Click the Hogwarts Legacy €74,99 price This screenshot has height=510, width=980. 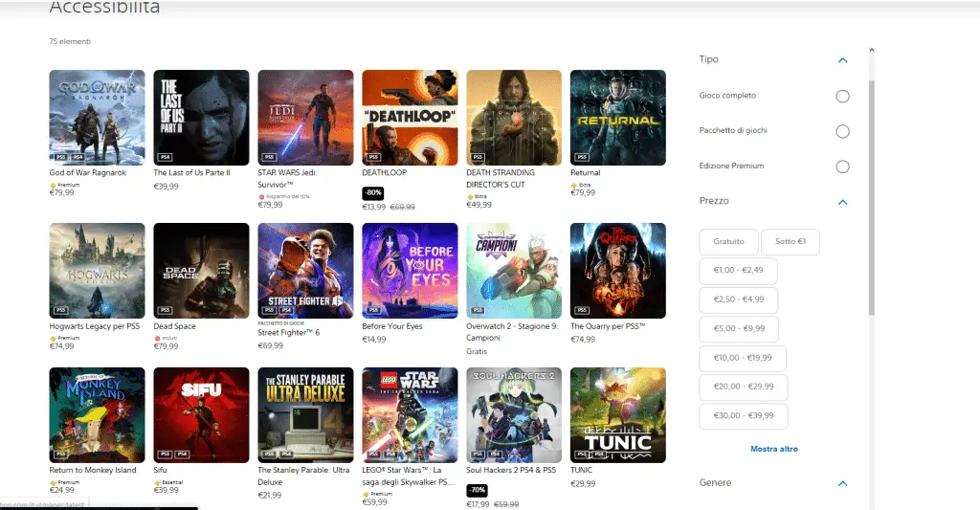tap(61, 346)
